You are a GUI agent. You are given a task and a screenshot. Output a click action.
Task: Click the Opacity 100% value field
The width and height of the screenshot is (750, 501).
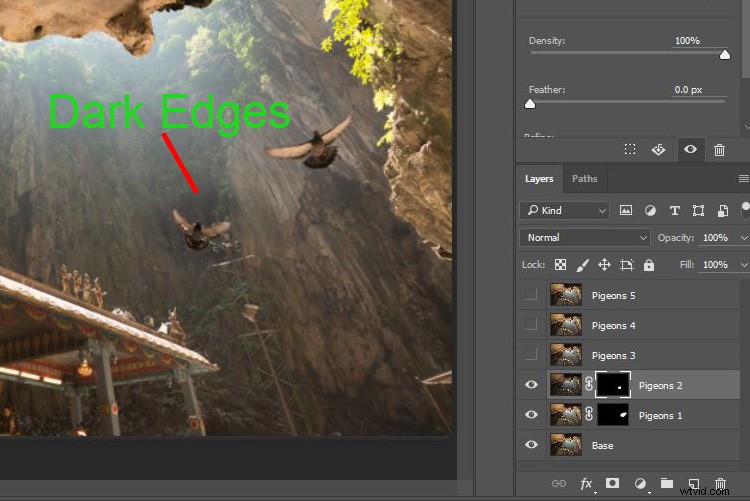(716, 237)
